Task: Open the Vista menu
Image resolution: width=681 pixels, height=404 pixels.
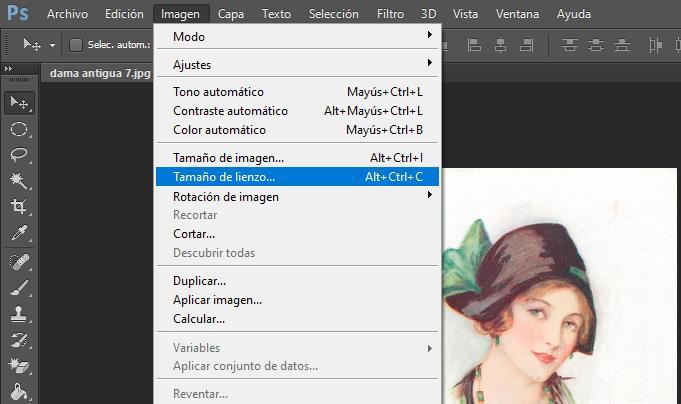Action: click(x=465, y=14)
